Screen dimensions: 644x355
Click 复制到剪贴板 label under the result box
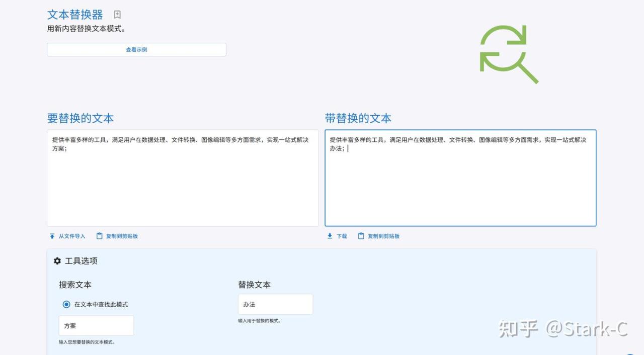pos(383,236)
